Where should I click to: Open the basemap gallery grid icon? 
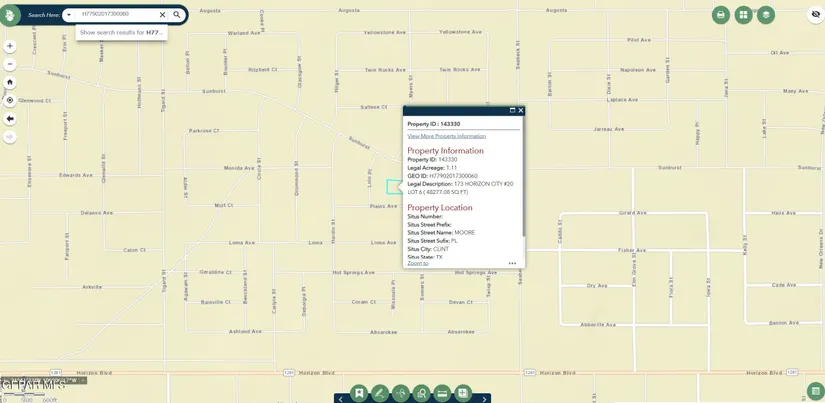click(x=743, y=15)
